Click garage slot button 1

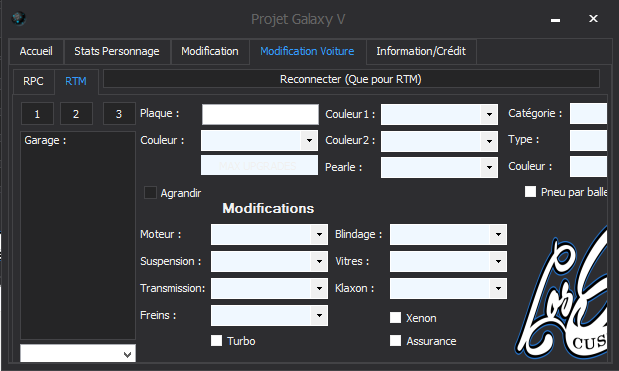37,114
